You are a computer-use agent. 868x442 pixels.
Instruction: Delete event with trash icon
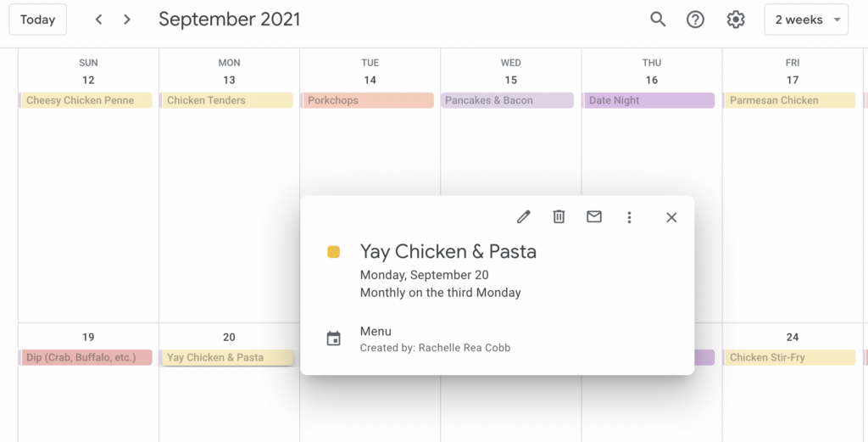559,217
